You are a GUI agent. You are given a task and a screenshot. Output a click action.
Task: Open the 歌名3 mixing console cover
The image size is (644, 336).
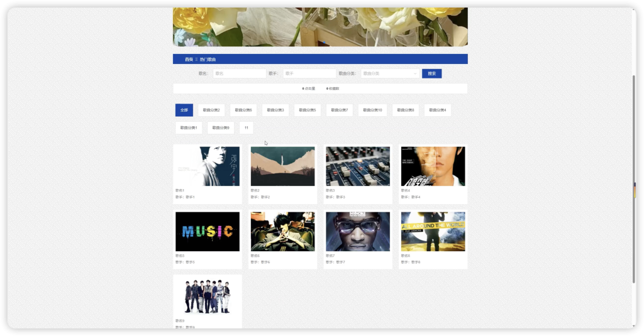coord(358,166)
